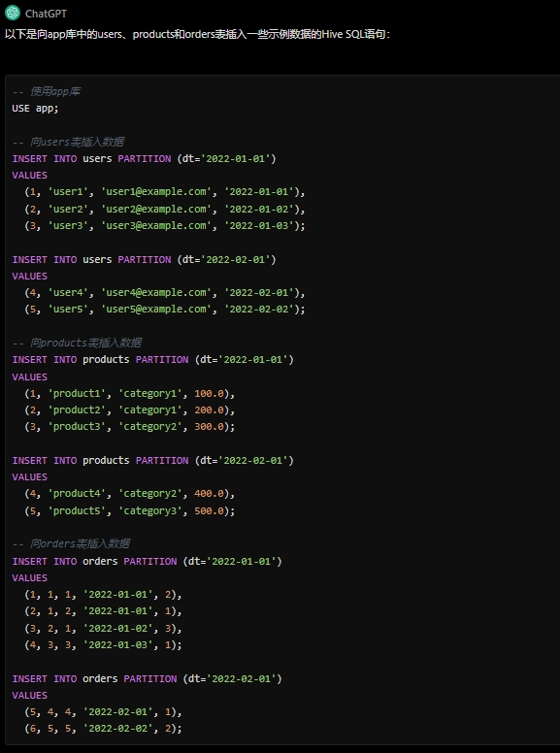Image resolution: width=560 pixels, height=753 pixels.
Task: Click the comment line '-- 使用app库'
Action: point(47,91)
